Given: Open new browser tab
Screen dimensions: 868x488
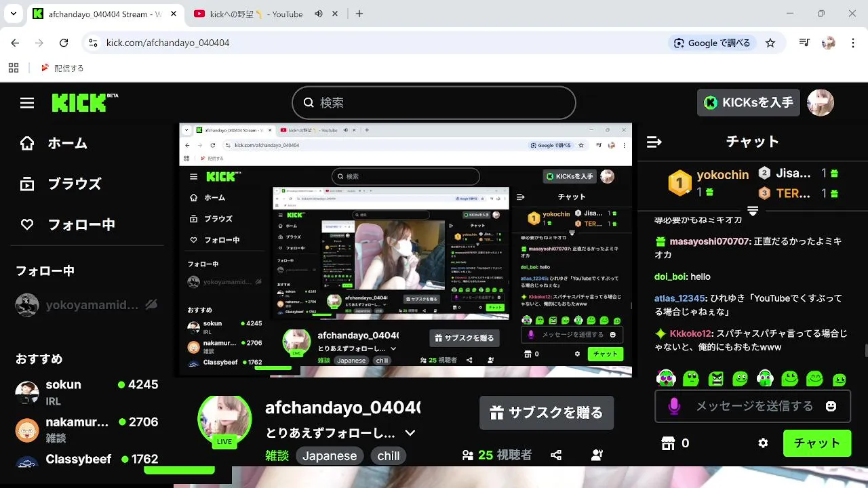Looking at the screenshot, I should pyautogui.click(x=359, y=14).
